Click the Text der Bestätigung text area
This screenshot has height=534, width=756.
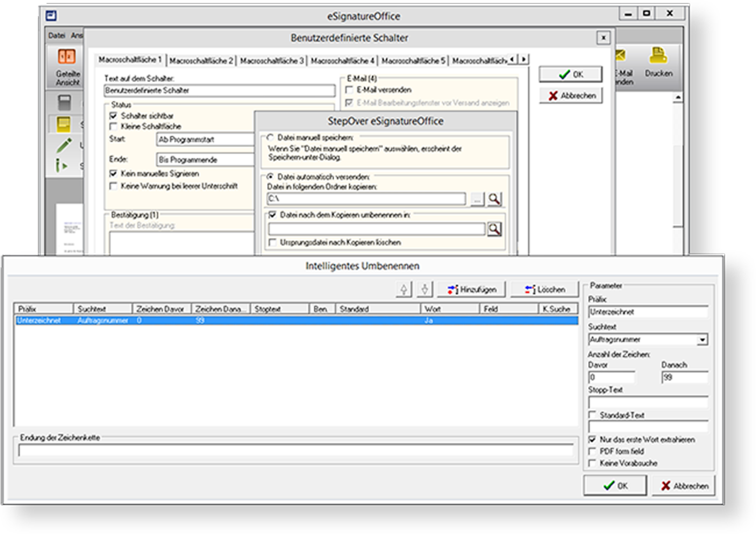[181, 243]
